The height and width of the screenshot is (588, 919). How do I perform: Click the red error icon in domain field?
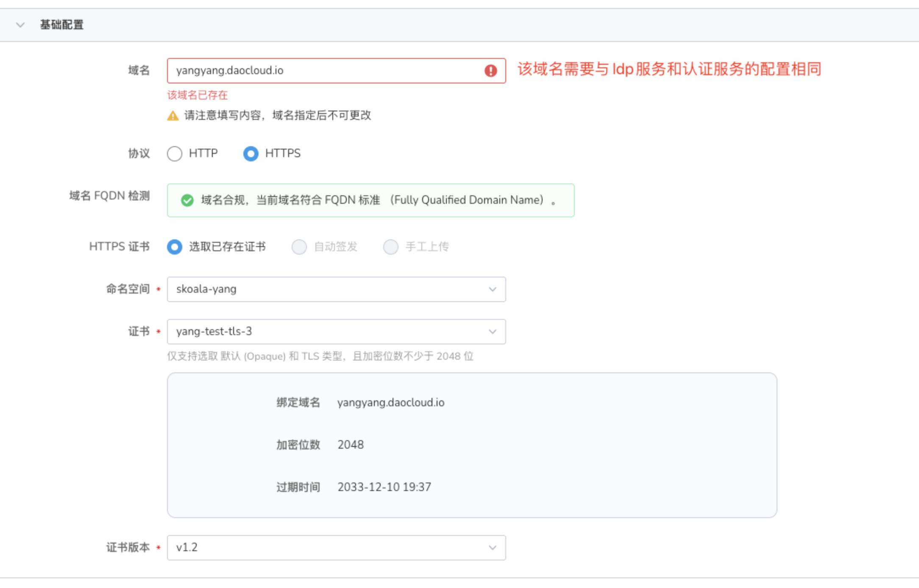pyautogui.click(x=490, y=71)
